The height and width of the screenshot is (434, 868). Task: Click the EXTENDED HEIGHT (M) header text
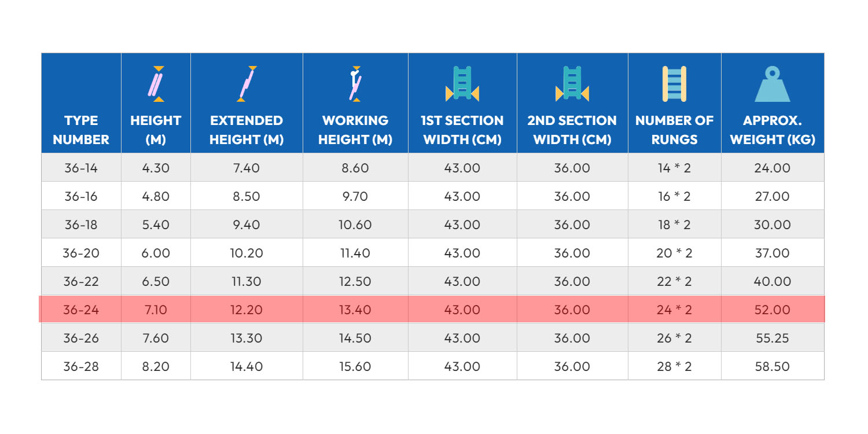pyautogui.click(x=247, y=130)
